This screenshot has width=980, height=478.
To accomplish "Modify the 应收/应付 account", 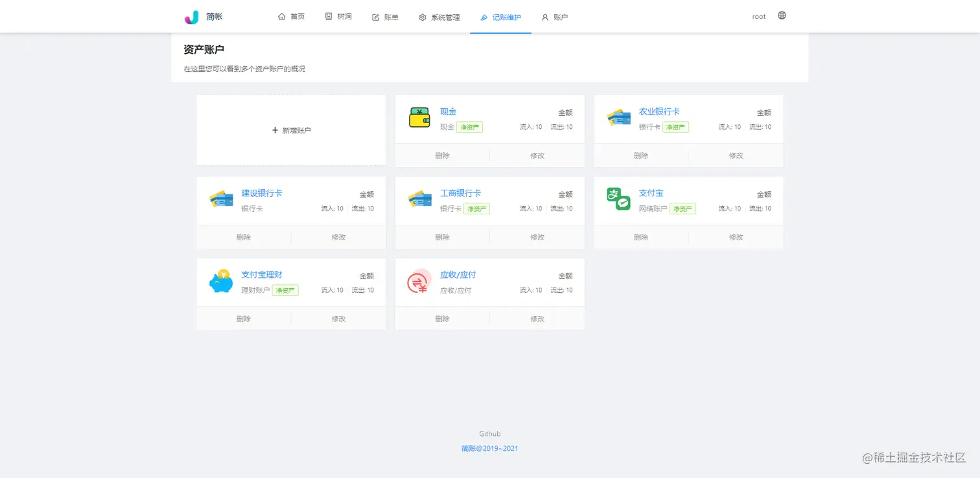I will tap(537, 319).
